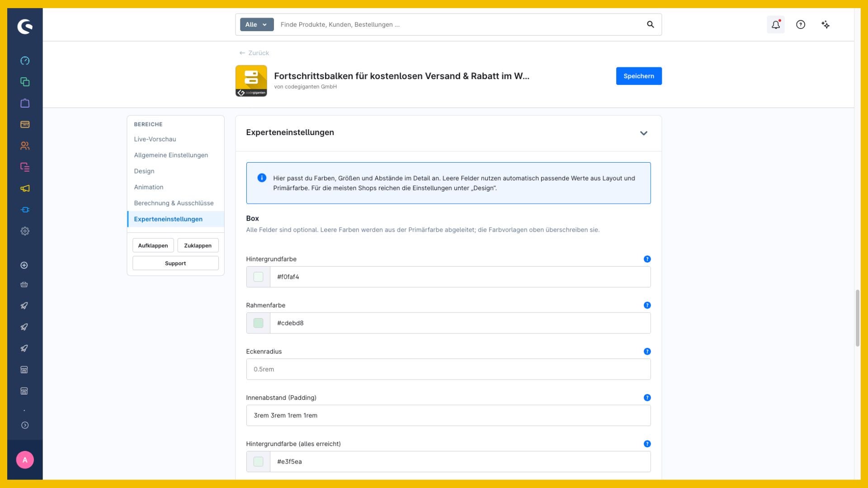Screen dimensions: 868x488
Task: Expand the sidebar with the arrow circle icon
Action: [25, 425]
